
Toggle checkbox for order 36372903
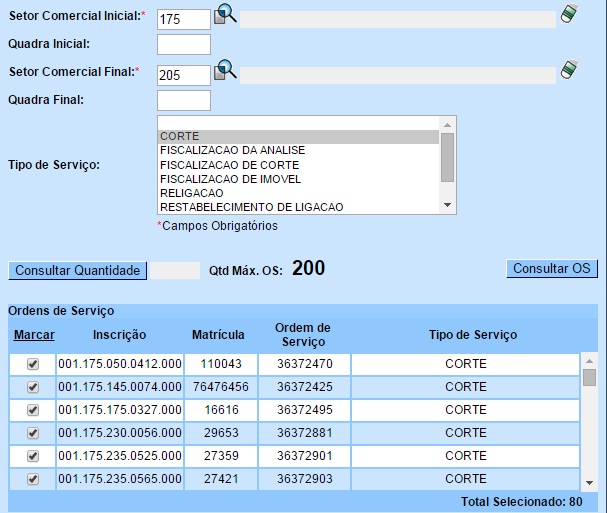[33, 479]
